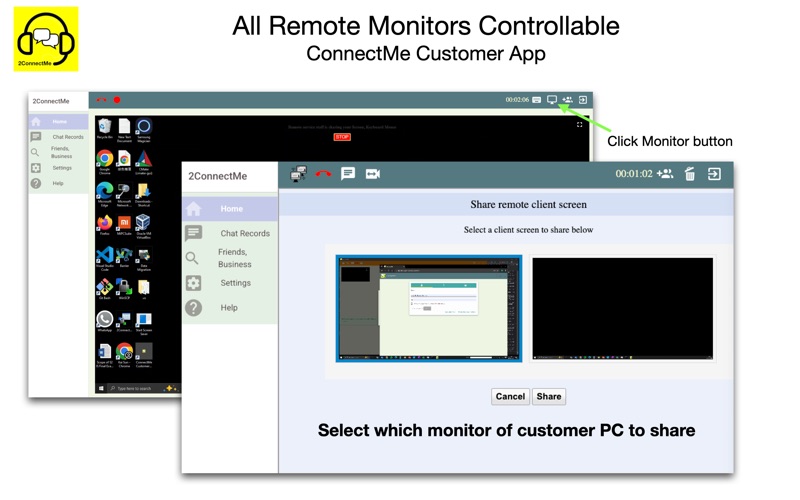Image resolution: width=800 pixels, height=500 pixels.
Task: Click the red STOP button in back window
Action: pos(342,137)
